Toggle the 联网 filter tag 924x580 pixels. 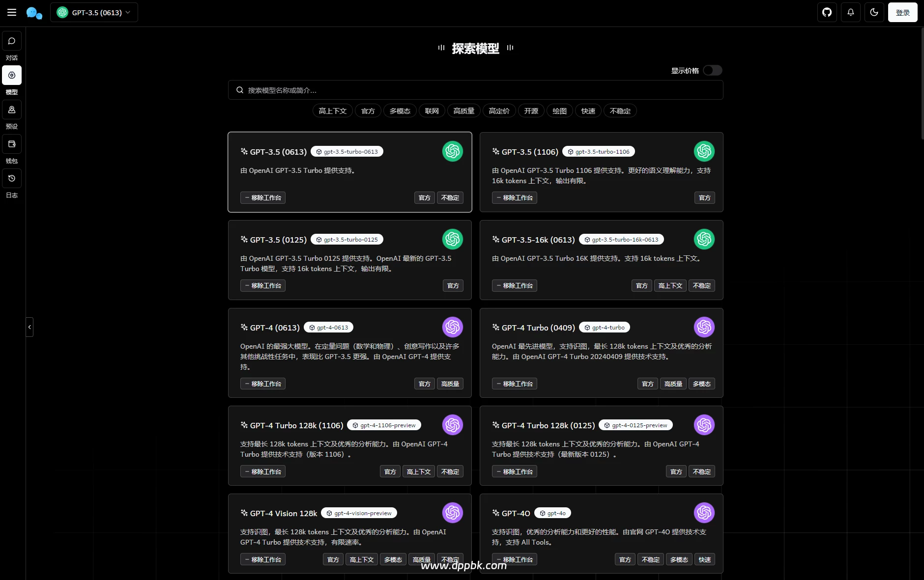[x=432, y=111]
